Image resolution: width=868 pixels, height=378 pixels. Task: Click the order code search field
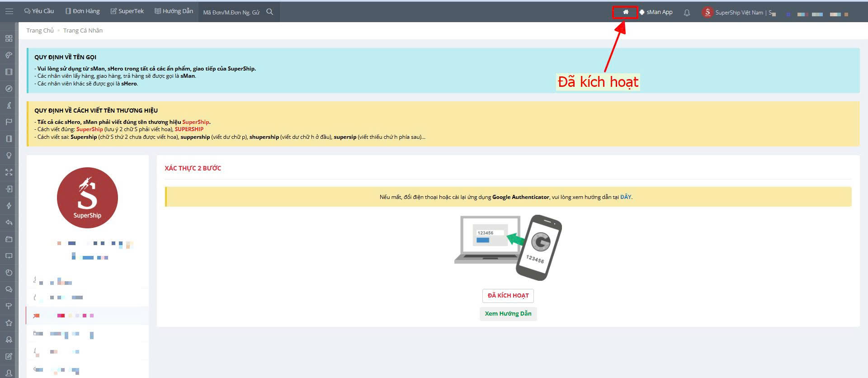[x=231, y=12]
